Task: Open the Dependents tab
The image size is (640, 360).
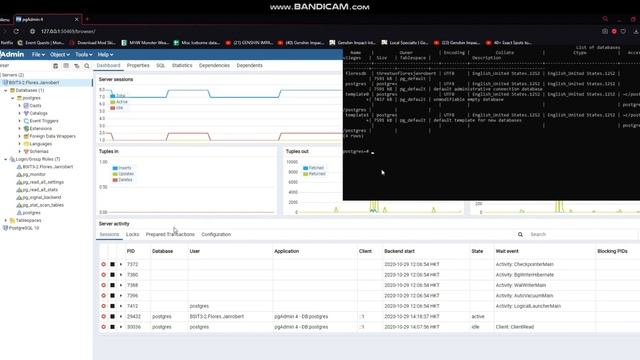Action: coord(249,65)
